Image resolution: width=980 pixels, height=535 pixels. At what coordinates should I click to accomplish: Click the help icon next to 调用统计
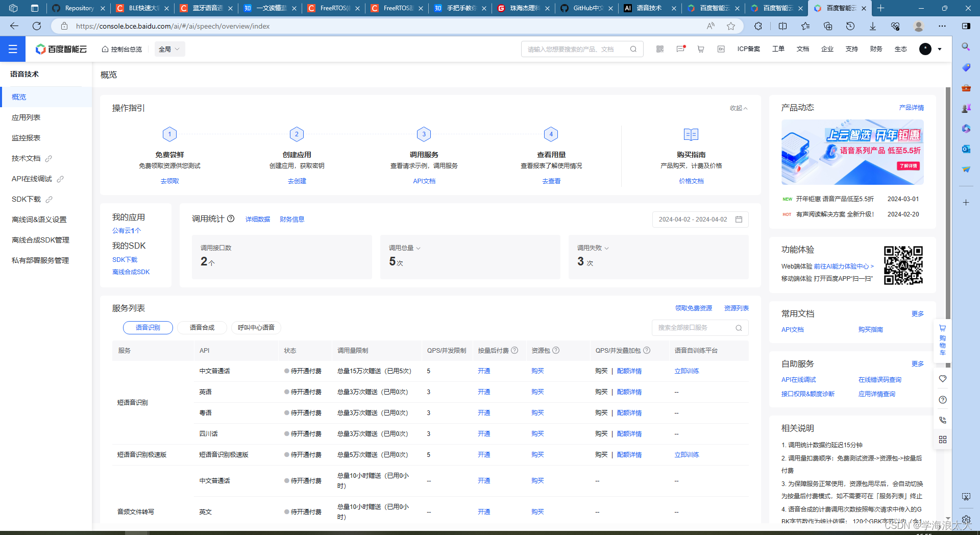231,218
